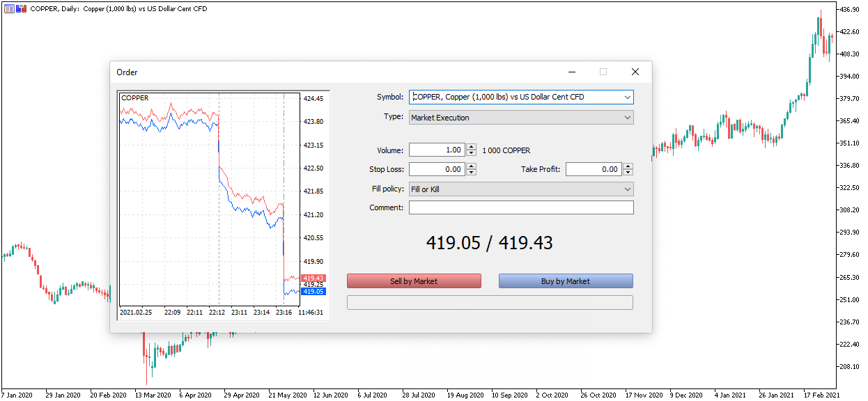The image size is (868, 401).
Task: Close the Order dialog
Action: click(635, 72)
